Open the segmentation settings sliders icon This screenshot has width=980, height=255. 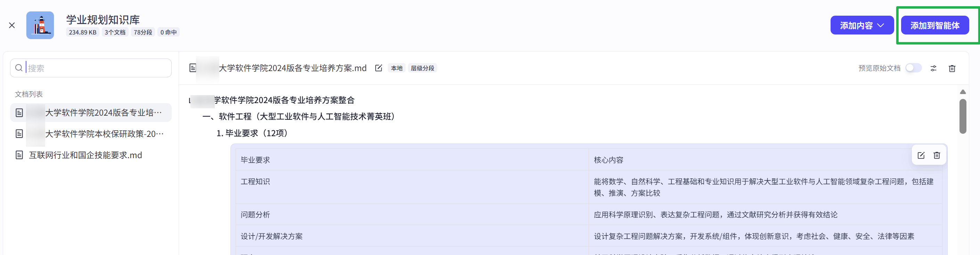[x=933, y=69]
